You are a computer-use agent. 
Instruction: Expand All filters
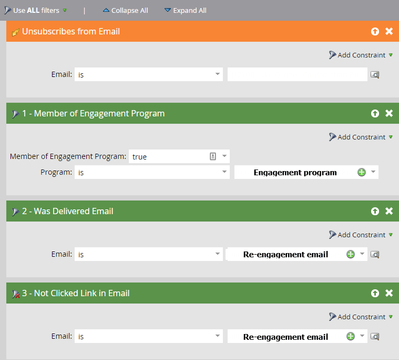(x=186, y=10)
